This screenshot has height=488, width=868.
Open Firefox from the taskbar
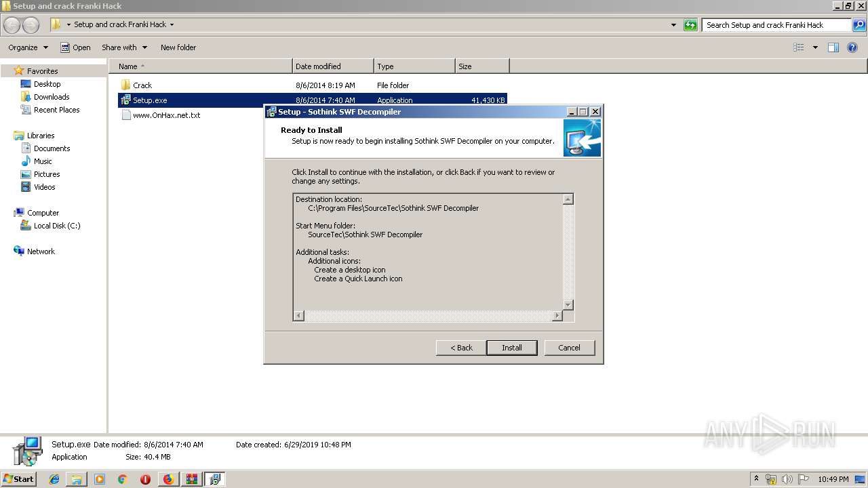point(168,479)
